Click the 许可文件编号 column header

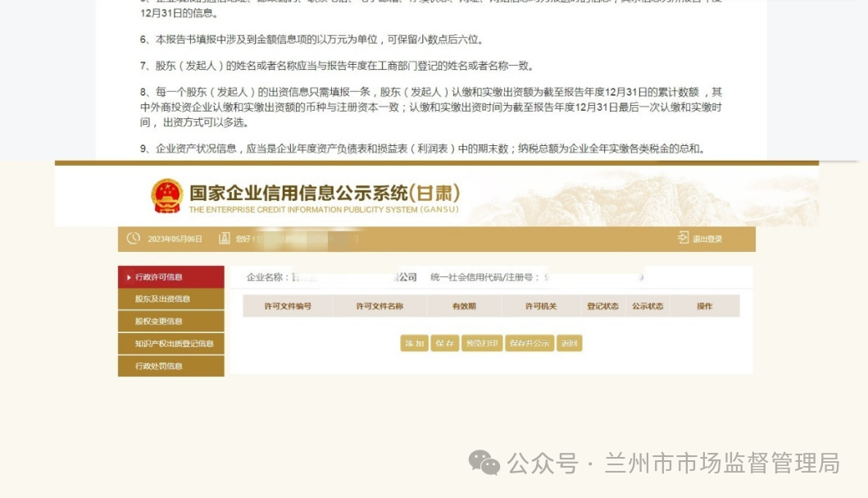coord(287,306)
